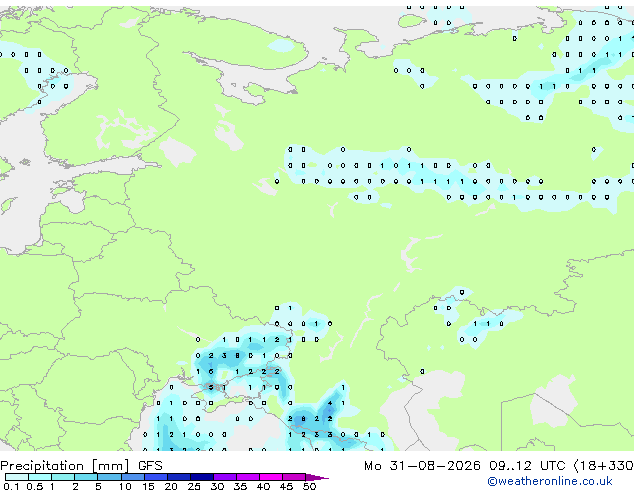Click the 10–15 mm blue legend swatch

point(132,477)
